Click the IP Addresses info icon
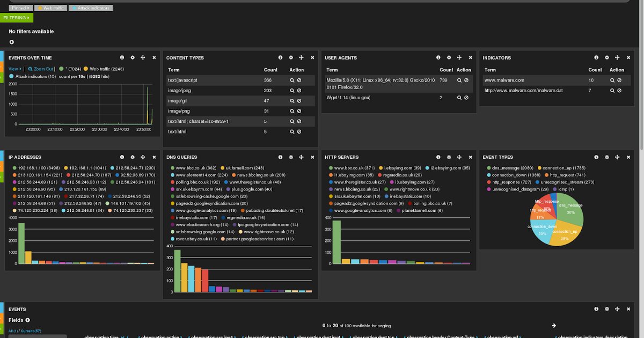Screen dimensions: 644x338 tap(122, 157)
